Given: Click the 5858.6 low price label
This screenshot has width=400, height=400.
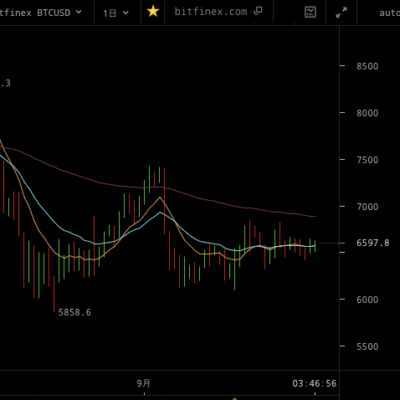Looking at the screenshot, I should tap(74, 312).
